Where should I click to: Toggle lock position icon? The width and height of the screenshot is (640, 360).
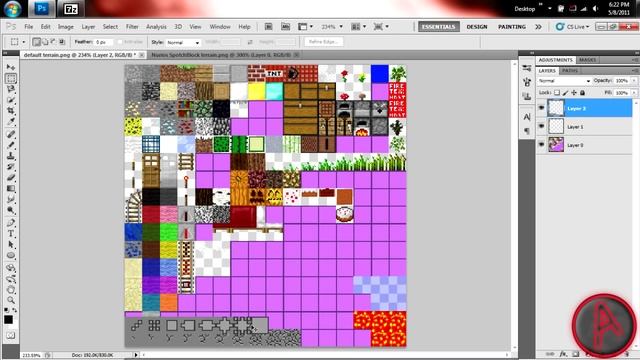[574, 93]
